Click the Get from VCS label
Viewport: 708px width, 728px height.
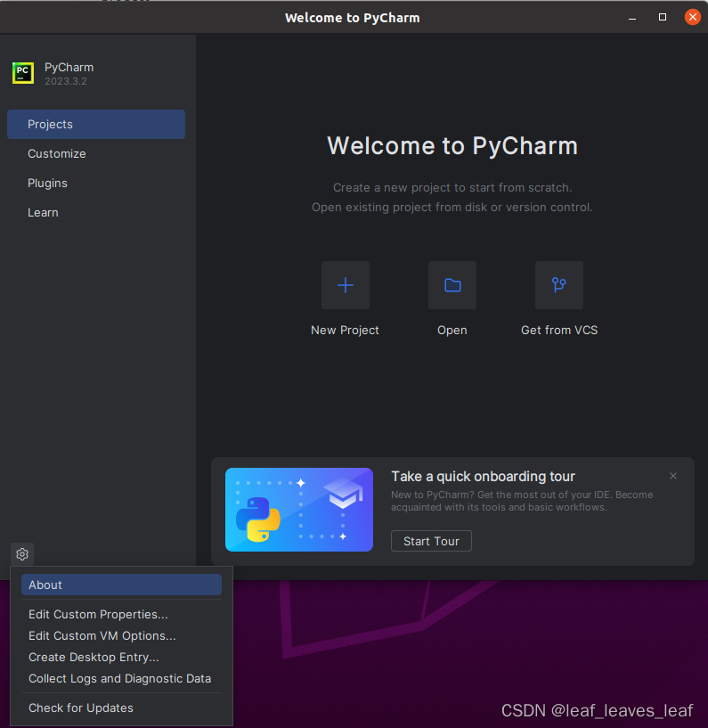click(x=559, y=330)
